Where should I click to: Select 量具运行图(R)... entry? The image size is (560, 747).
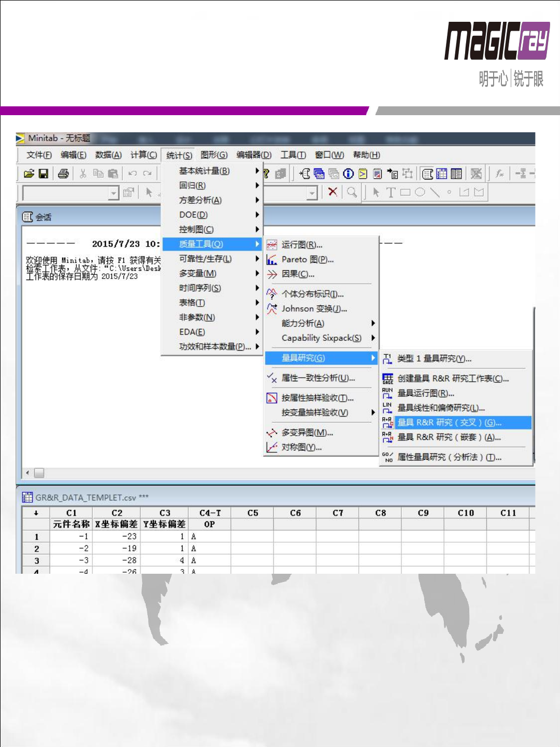pos(456,393)
